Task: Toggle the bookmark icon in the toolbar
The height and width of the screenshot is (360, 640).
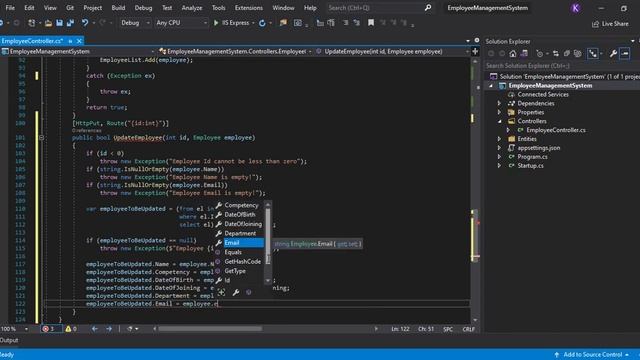Action: click(x=371, y=23)
